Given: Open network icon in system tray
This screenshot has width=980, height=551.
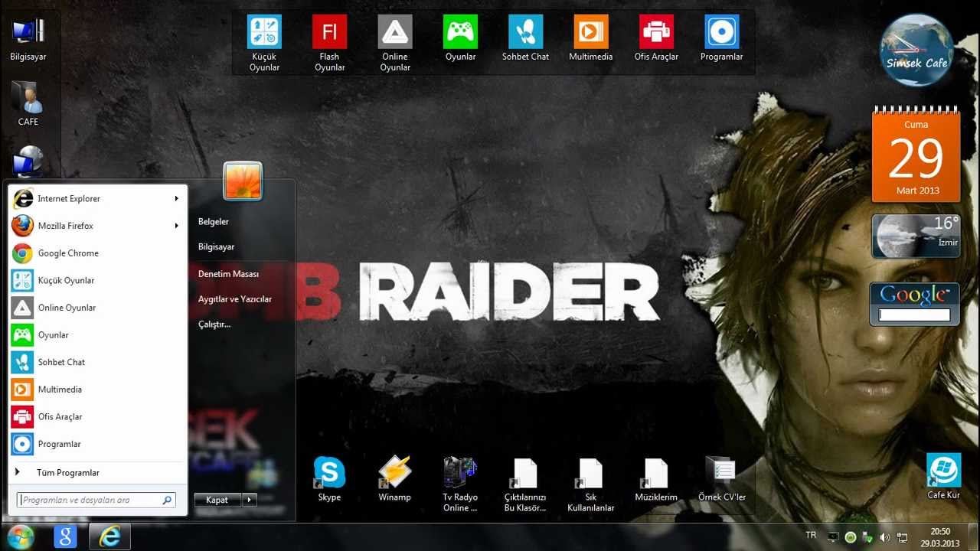Looking at the screenshot, I should coord(903,537).
